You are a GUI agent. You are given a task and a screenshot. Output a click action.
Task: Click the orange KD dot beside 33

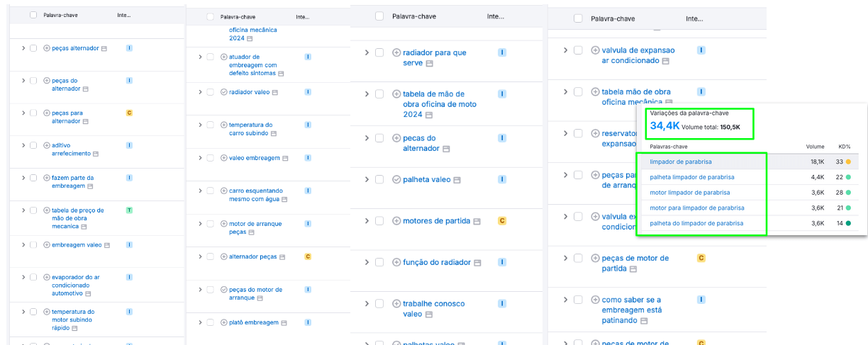tap(848, 162)
